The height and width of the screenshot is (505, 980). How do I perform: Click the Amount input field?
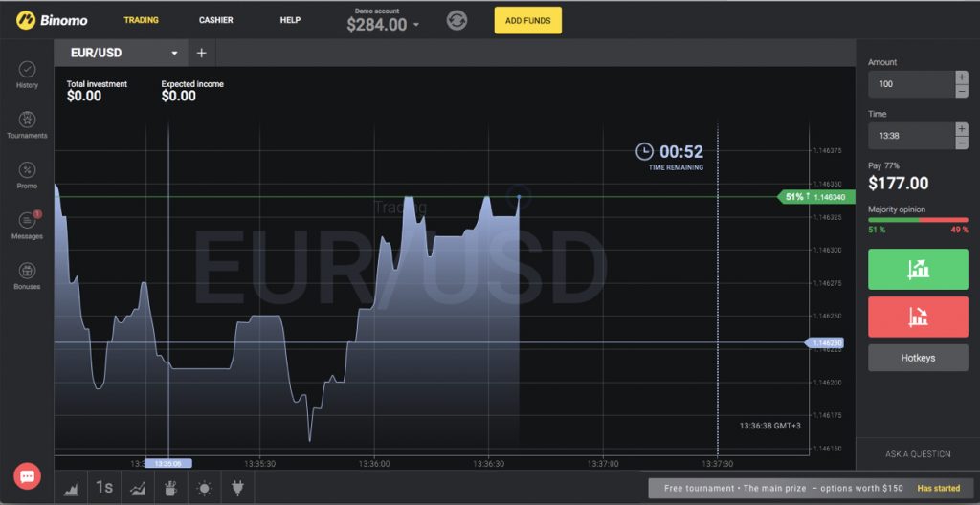tap(911, 84)
